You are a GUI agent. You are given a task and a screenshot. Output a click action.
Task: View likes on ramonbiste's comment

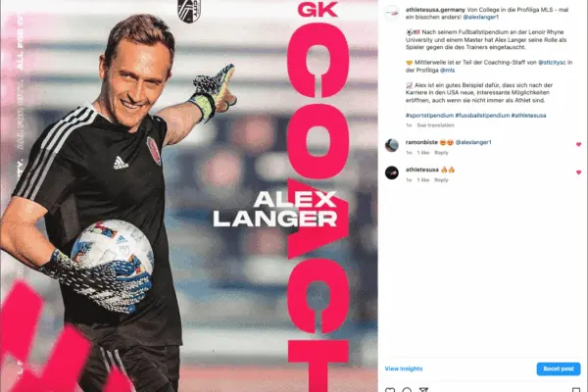[x=423, y=153]
